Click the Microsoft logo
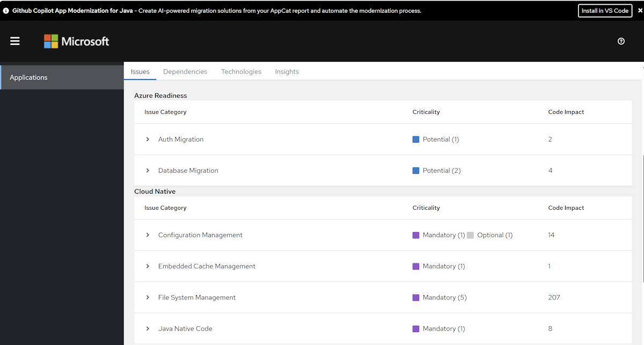 click(x=77, y=41)
